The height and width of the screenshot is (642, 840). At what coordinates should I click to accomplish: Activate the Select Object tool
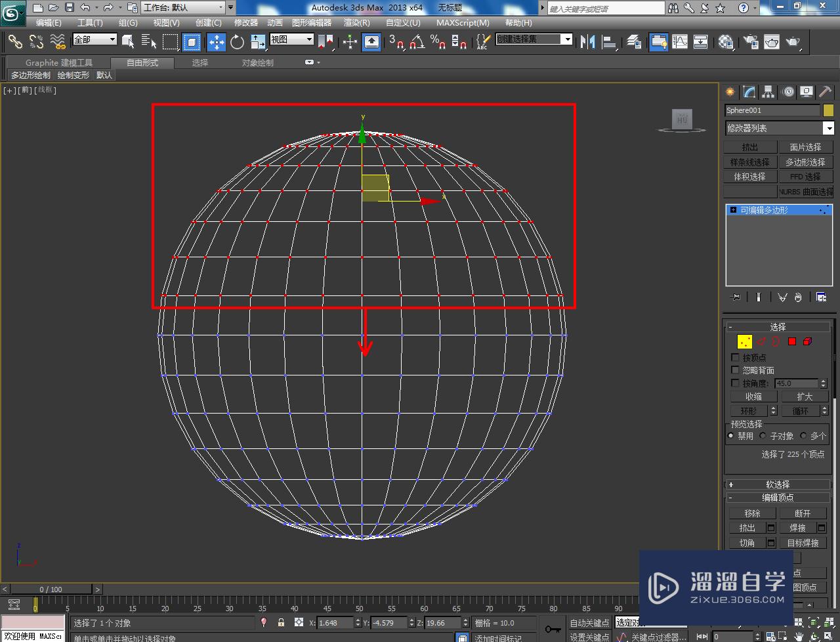[128, 42]
